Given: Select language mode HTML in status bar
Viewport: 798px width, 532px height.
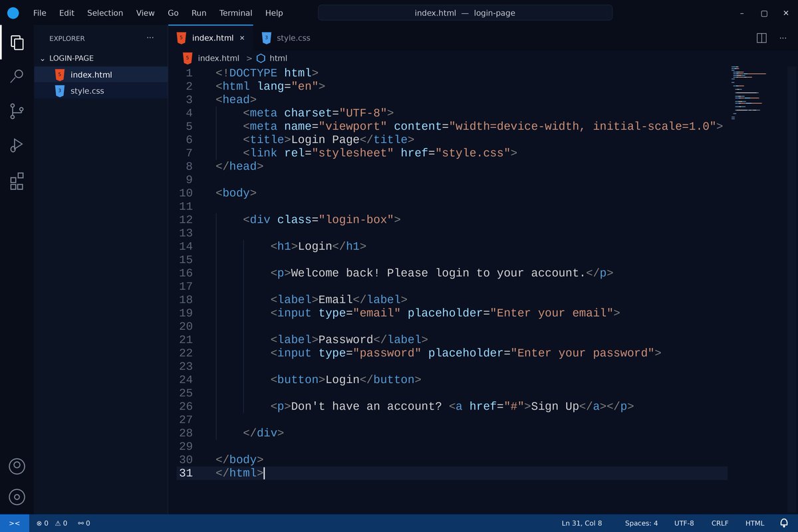Looking at the screenshot, I should point(755,523).
